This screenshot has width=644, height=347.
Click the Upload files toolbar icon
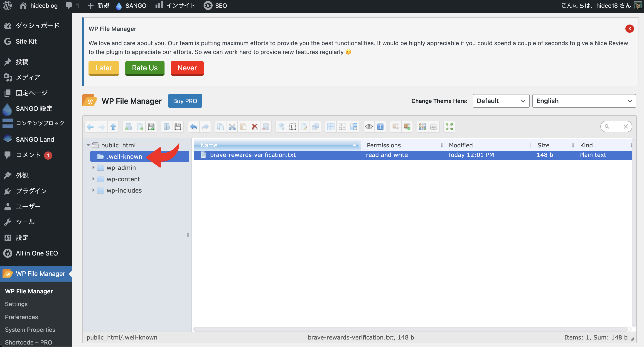[x=151, y=127]
